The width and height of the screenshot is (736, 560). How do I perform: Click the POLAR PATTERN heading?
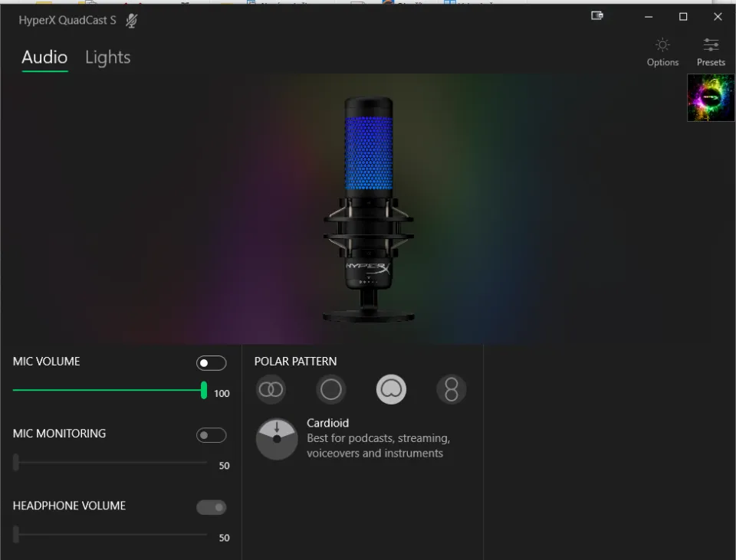(x=295, y=362)
